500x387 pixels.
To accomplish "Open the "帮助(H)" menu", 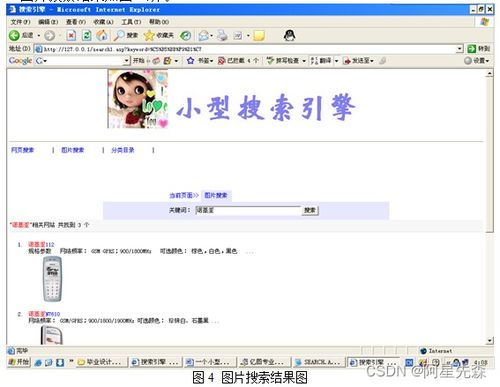I will [x=159, y=22].
